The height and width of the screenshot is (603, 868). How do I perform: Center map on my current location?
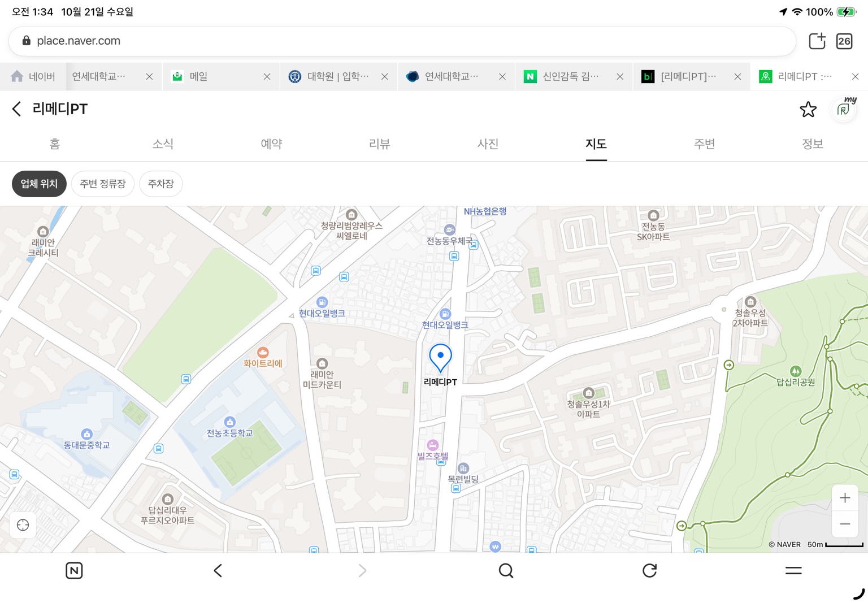click(x=23, y=525)
